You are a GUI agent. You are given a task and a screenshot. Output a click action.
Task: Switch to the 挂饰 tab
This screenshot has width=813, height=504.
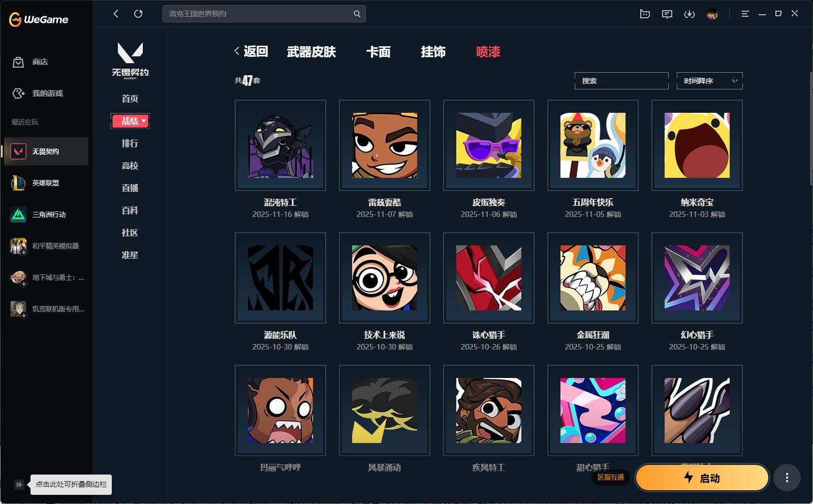pos(433,52)
